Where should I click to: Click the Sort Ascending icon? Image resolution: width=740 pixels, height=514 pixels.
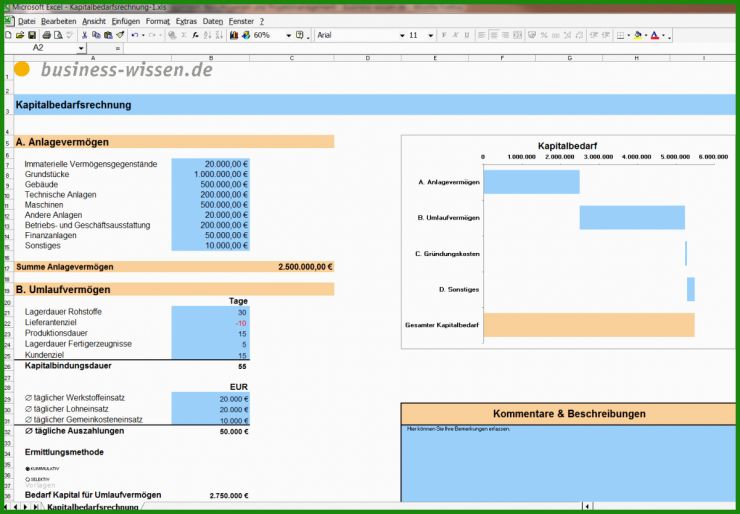(208, 35)
